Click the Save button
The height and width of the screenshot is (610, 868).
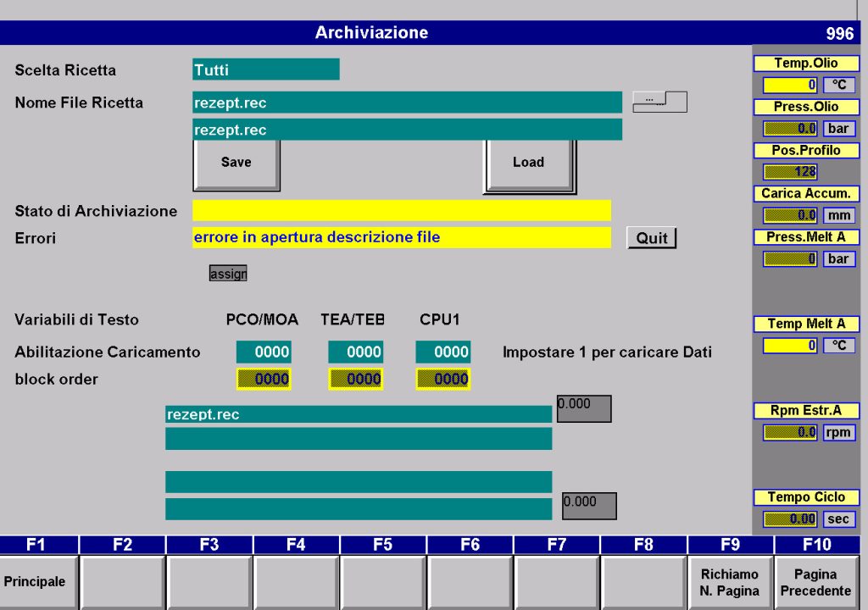(x=236, y=165)
